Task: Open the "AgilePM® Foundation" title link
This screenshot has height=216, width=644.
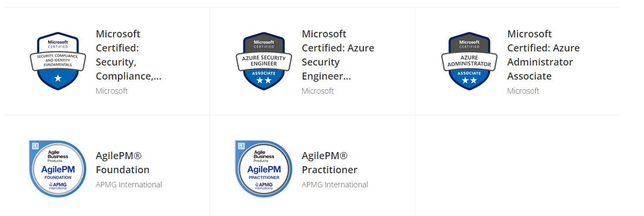Action: click(122, 162)
